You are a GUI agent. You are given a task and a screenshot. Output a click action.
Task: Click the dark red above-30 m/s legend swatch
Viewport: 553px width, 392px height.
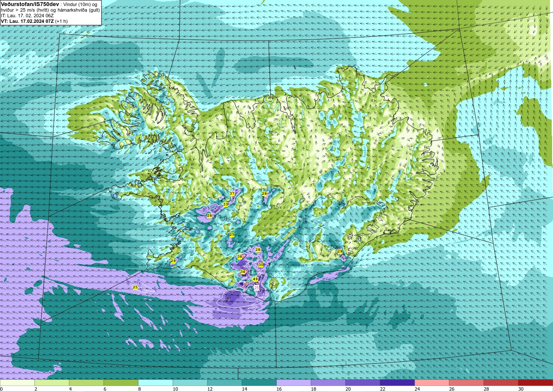pyautogui.click(x=536, y=383)
